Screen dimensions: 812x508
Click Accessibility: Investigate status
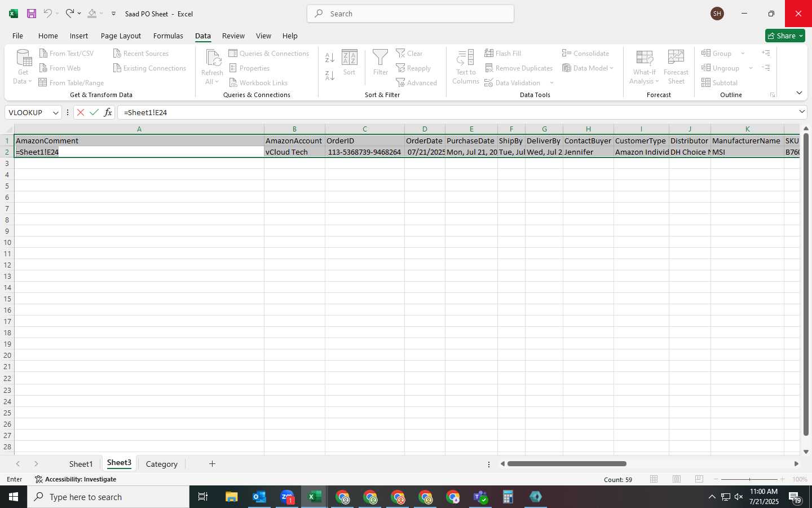[76, 479]
